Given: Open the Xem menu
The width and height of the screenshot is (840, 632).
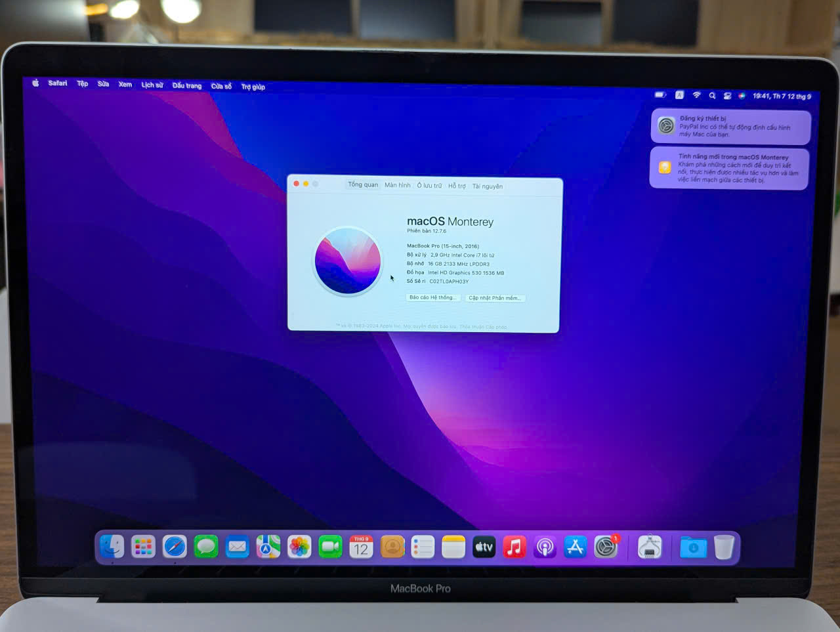Looking at the screenshot, I should point(125,84).
